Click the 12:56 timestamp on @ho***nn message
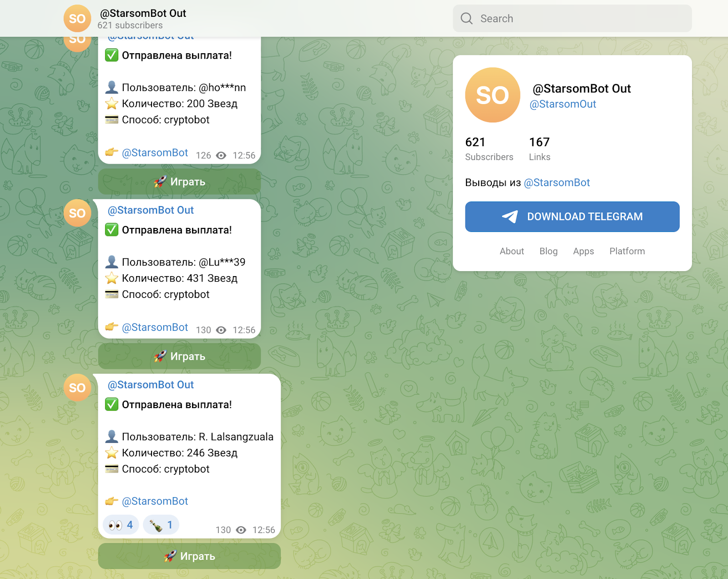Viewport: 728px width, 579px height. (244, 156)
